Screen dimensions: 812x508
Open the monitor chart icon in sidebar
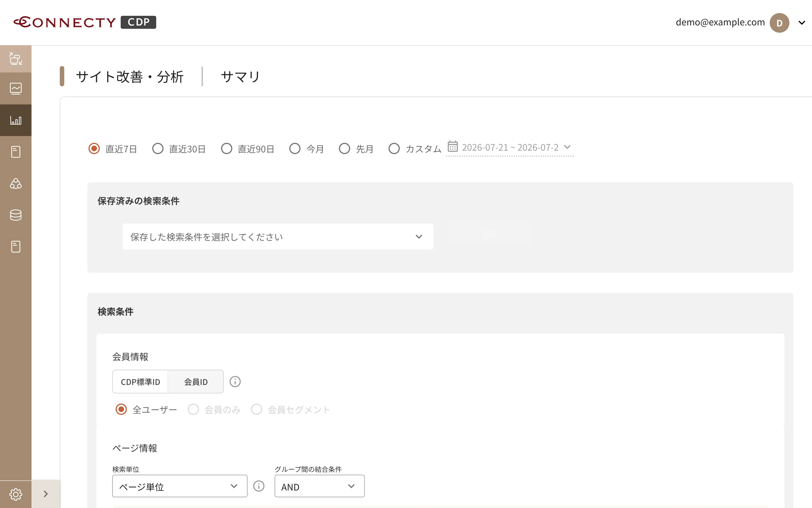click(16, 89)
